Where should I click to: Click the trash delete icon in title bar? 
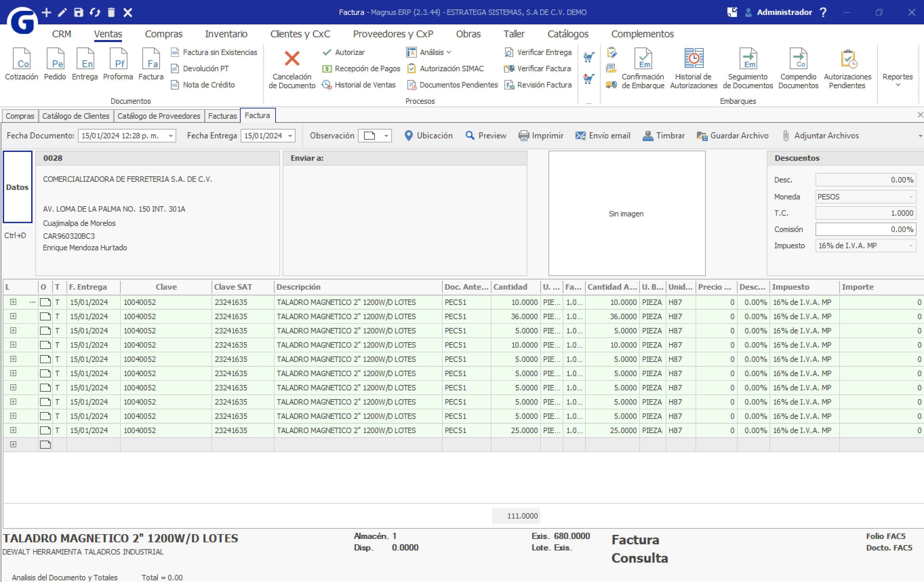point(111,12)
